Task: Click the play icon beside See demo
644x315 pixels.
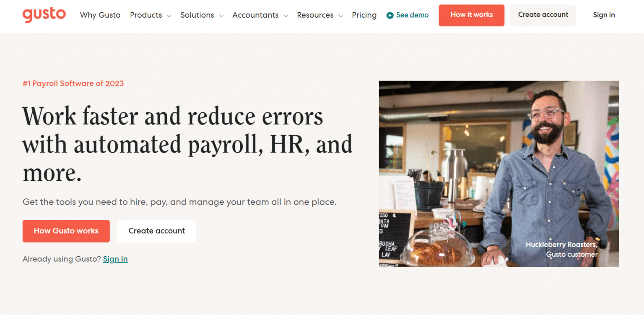Action: pyautogui.click(x=390, y=15)
